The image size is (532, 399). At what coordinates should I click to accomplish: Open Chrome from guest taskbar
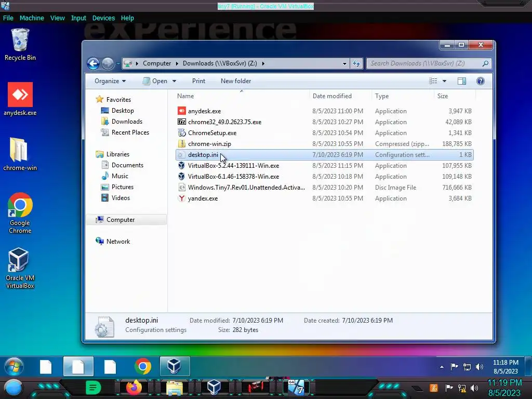[143, 366]
